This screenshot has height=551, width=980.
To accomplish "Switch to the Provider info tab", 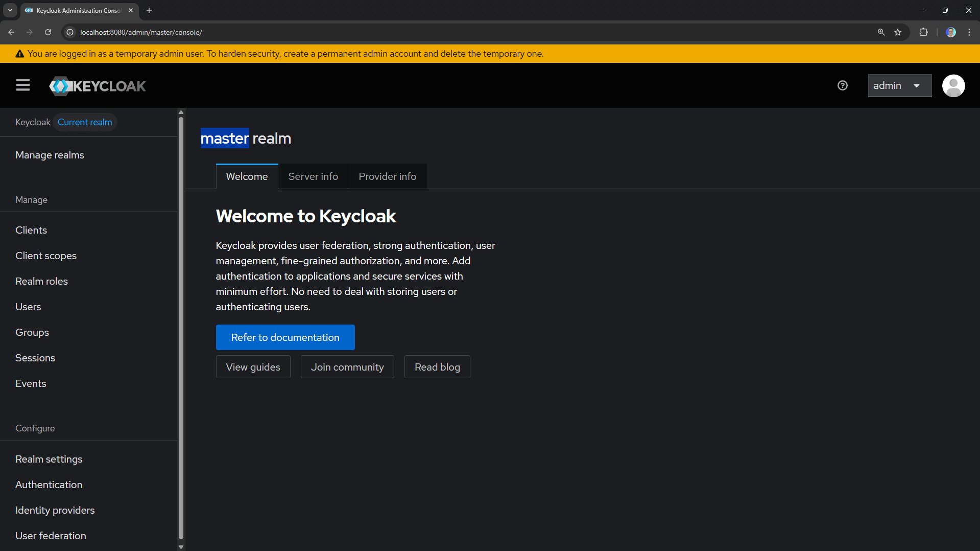I will pos(387,176).
